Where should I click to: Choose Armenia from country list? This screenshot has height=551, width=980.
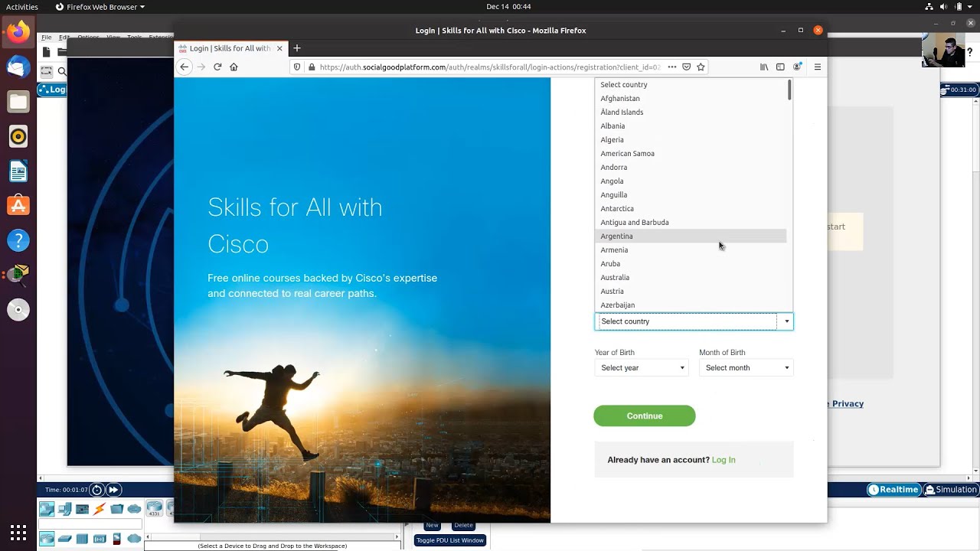point(691,250)
